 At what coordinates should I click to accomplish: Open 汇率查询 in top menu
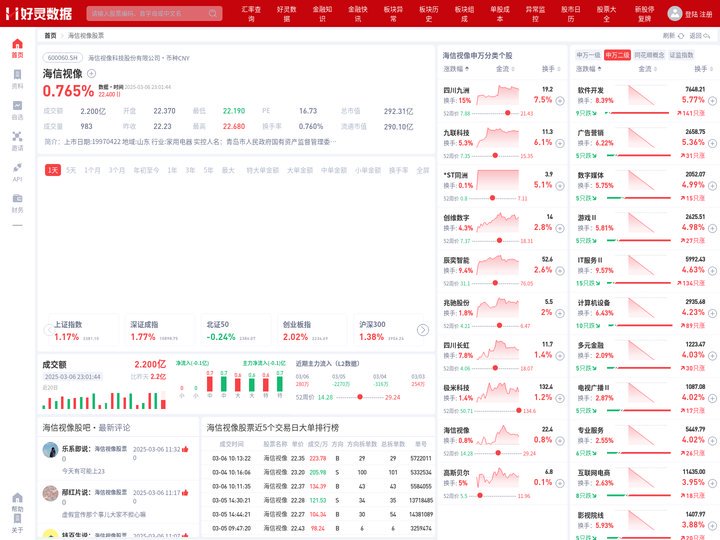(251, 14)
